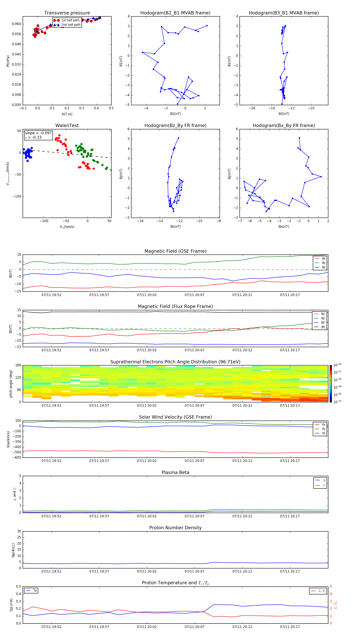Click the "Solar Wind Velocity (GSE Frame)" title
This screenshot has width=351, height=644.
click(x=175, y=417)
